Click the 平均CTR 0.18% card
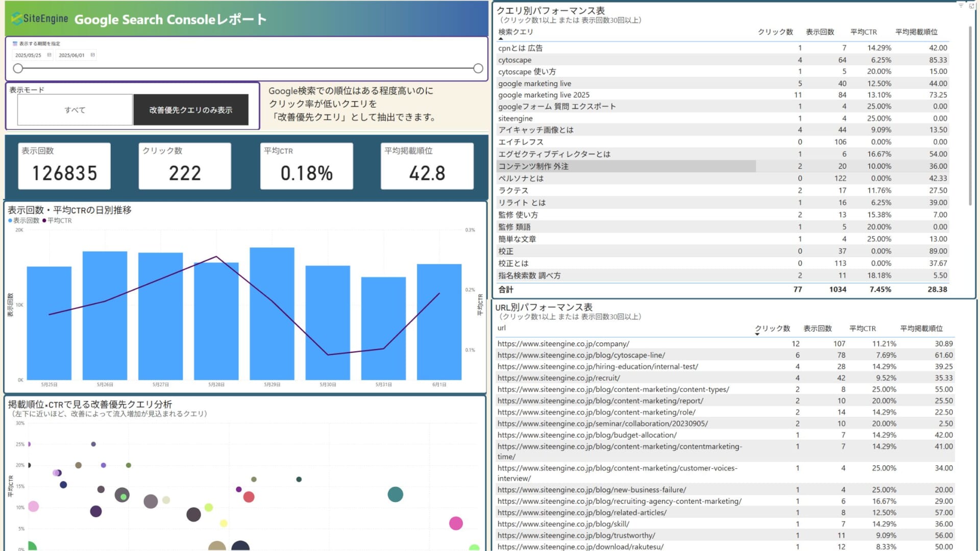The height and width of the screenshot is (551, 980). [x=306, y=166]
